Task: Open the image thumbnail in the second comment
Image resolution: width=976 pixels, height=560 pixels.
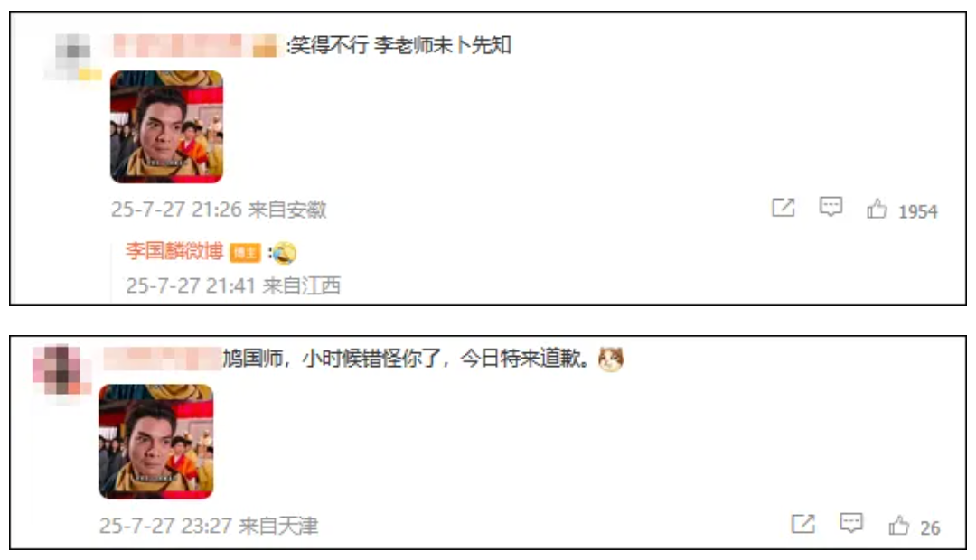Action: tap(156, 442)
